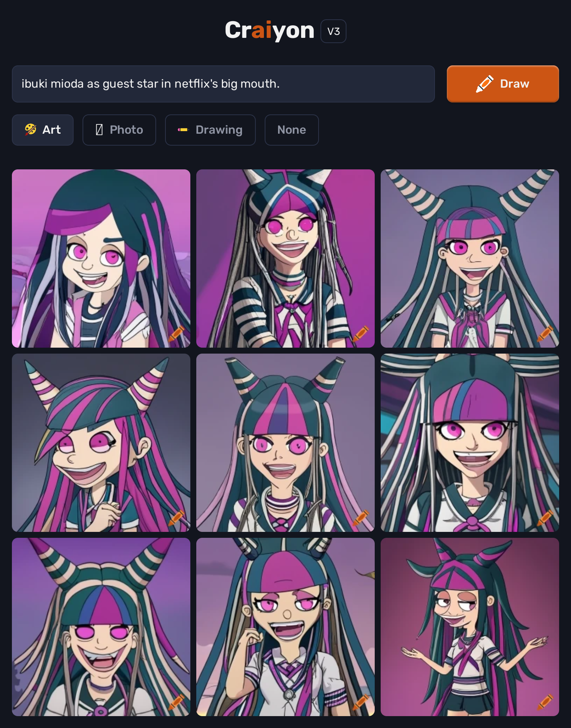The height and width of the screenshot is (728, 571).
Task: Select the Art style option
Action: tap(43, 130)
